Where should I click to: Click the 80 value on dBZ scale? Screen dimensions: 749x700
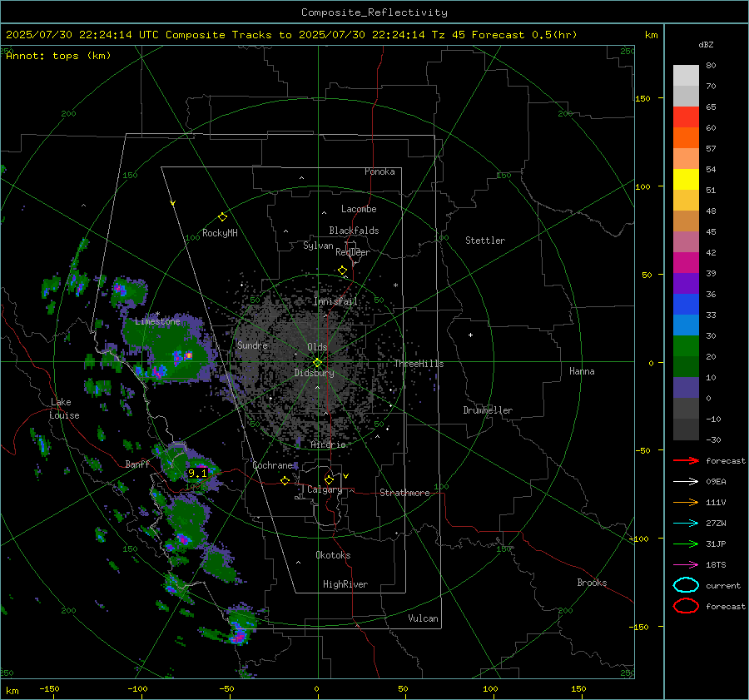(x=711, y=66)
